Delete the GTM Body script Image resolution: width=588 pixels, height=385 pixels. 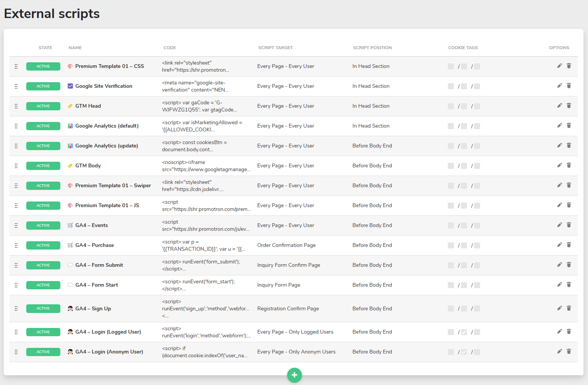pos(569,165)
